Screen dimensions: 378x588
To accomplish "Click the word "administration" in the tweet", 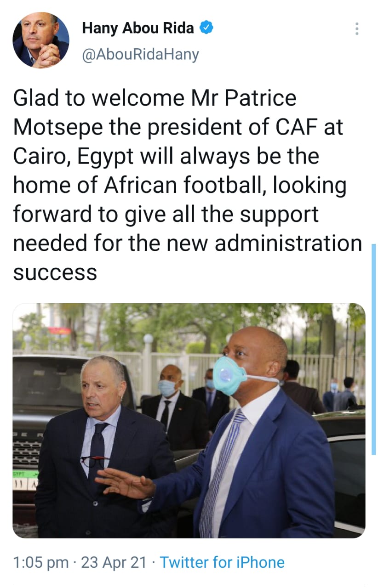I will (288, 243).
